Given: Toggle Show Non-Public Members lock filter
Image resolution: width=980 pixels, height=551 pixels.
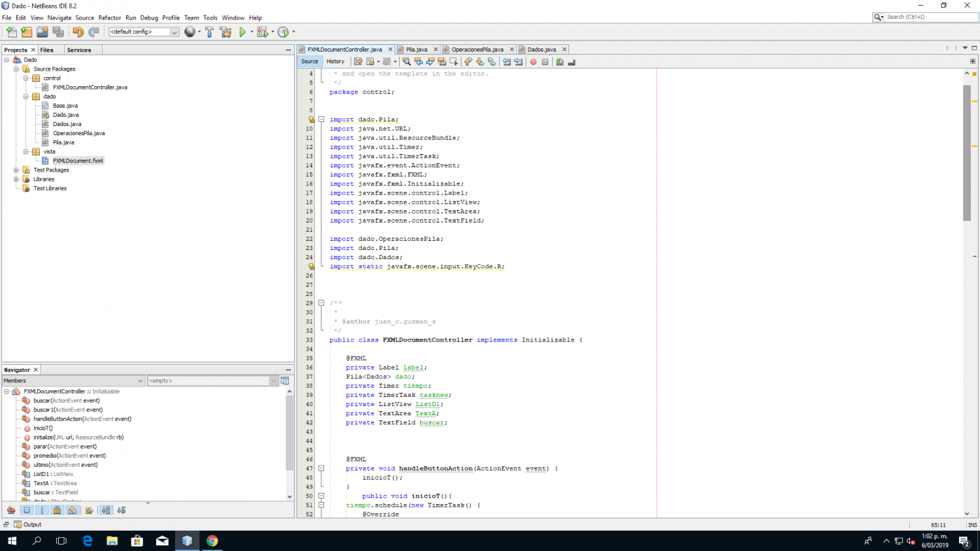Looking at the screenshot, I should point(57,511).
